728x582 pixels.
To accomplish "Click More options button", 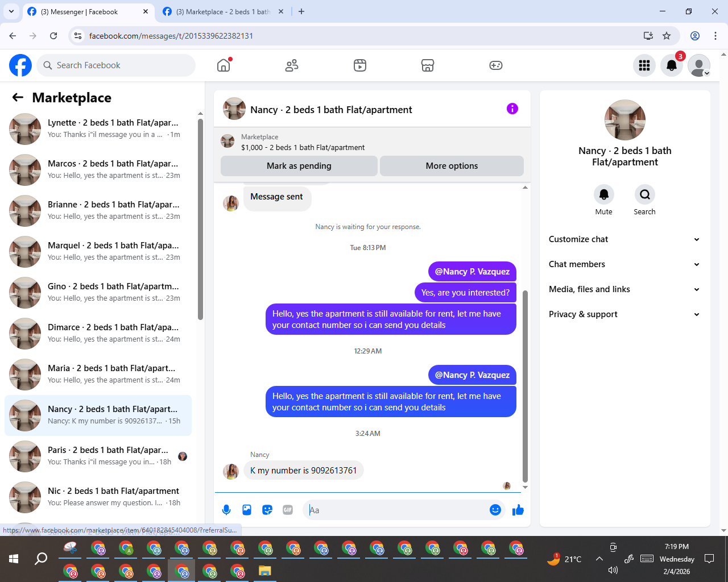I will [x=452, y=166].
